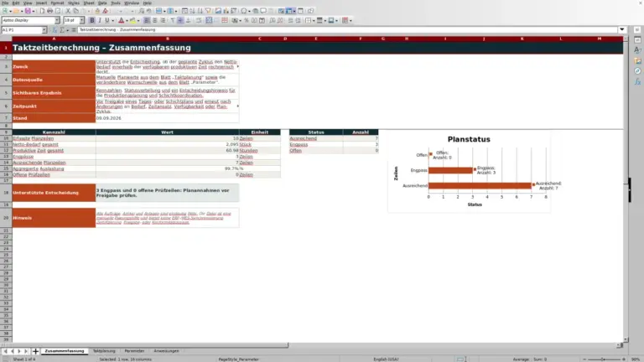
Task: Select the orange Hinweis label cell
Action: coord(54,218)
